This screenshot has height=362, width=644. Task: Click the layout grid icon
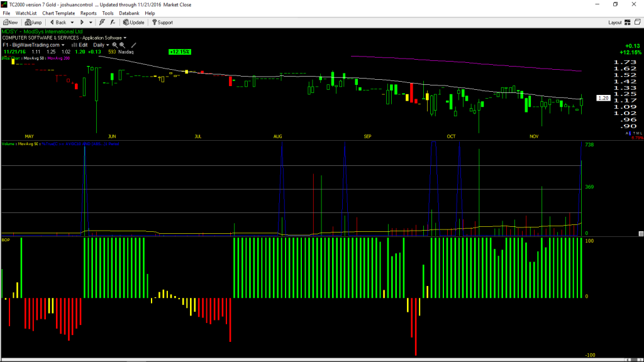[x=628, y=23]
